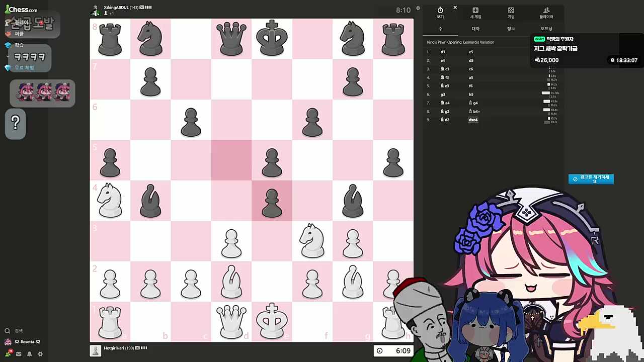Click the black bishop on g4

(353, 200)
